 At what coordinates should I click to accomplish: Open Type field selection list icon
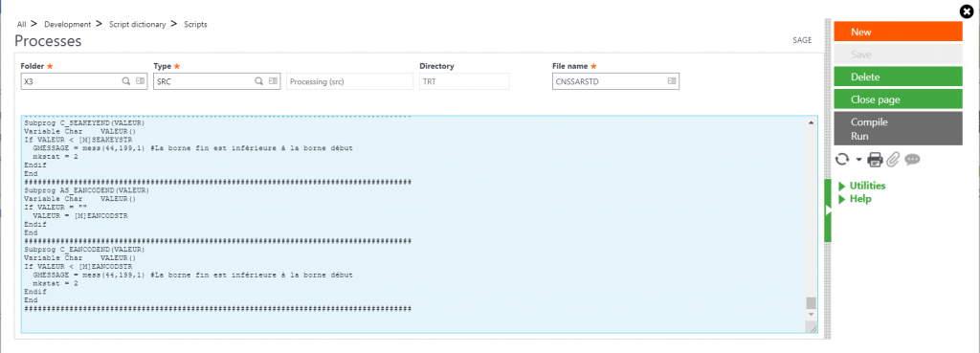point(273,81)
